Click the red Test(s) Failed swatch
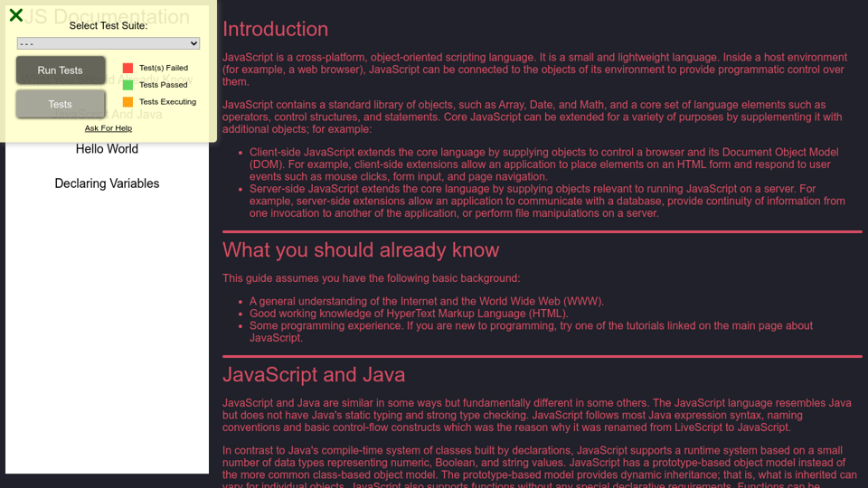Viewport: 868px width, 488px height. pyautogui.click(x=127, y=68)
